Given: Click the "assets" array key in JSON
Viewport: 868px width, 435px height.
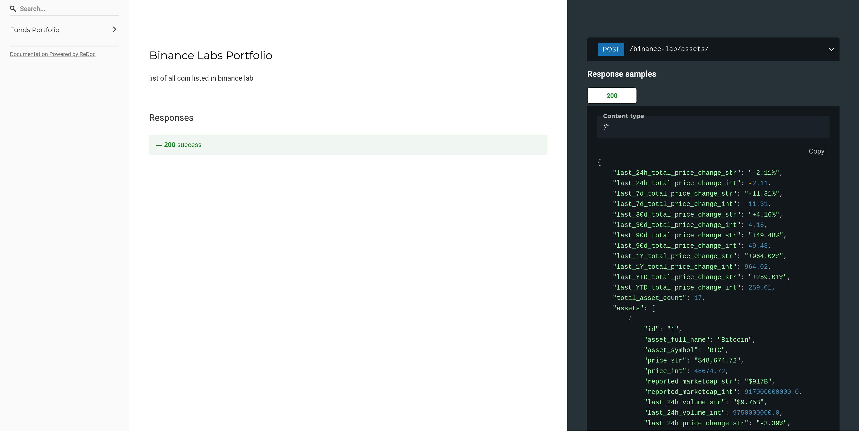Looking at the screenshot, I should tap(628, 308).
